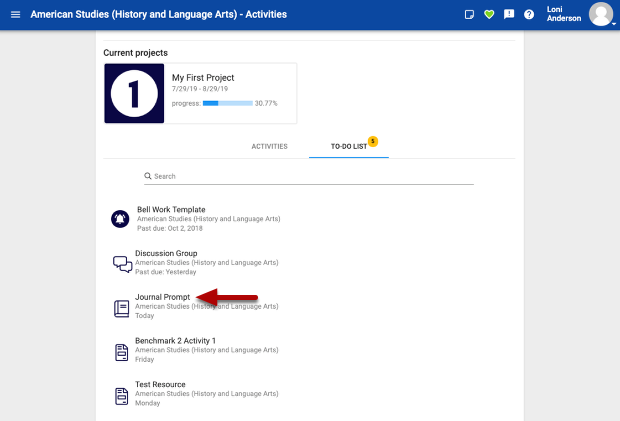Click the green heart icon

click(489, 15)
